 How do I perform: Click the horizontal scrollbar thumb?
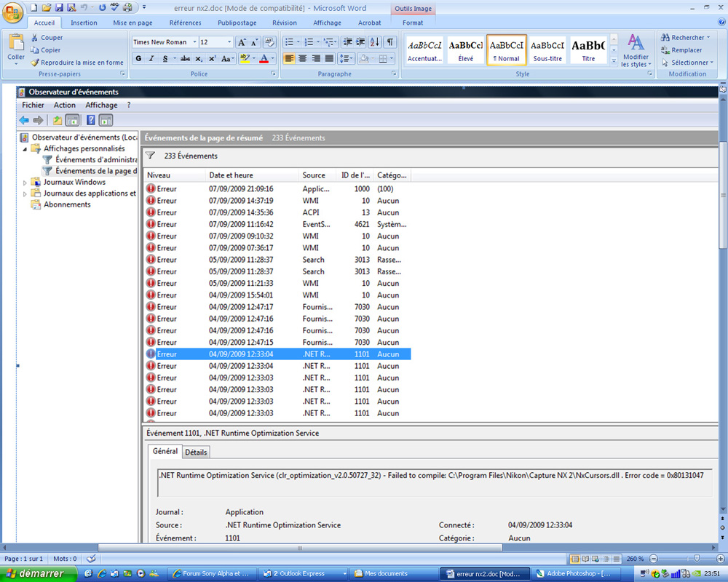click(300, 548)
